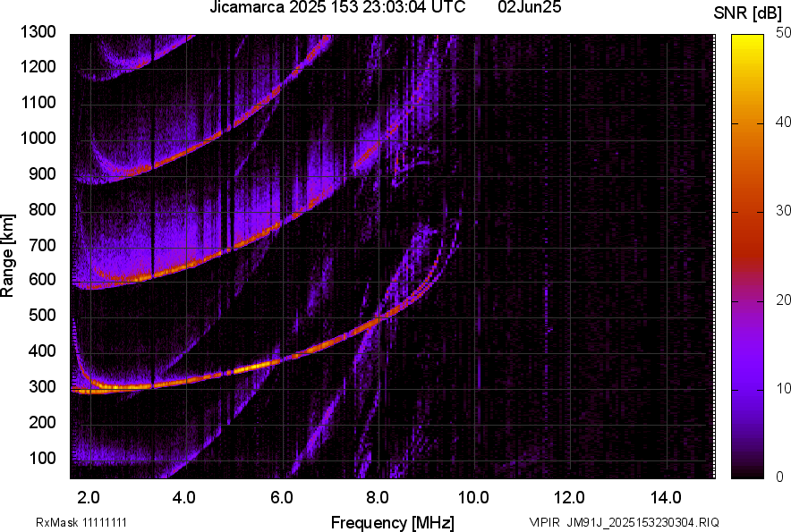Click the plot title "Jicamarca 2025 153 23:03:04 UTC"

click(x=337, y=7)
